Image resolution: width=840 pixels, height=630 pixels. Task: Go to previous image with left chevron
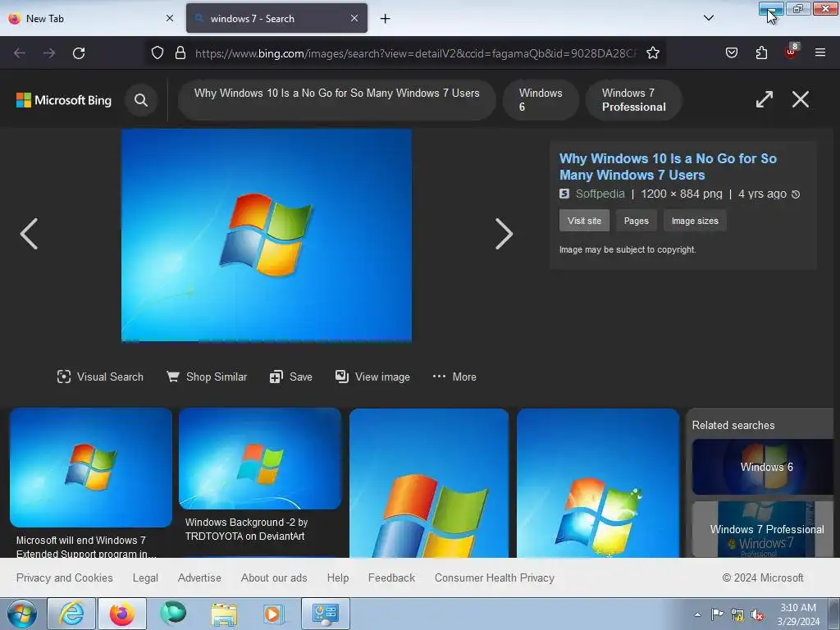29,234
